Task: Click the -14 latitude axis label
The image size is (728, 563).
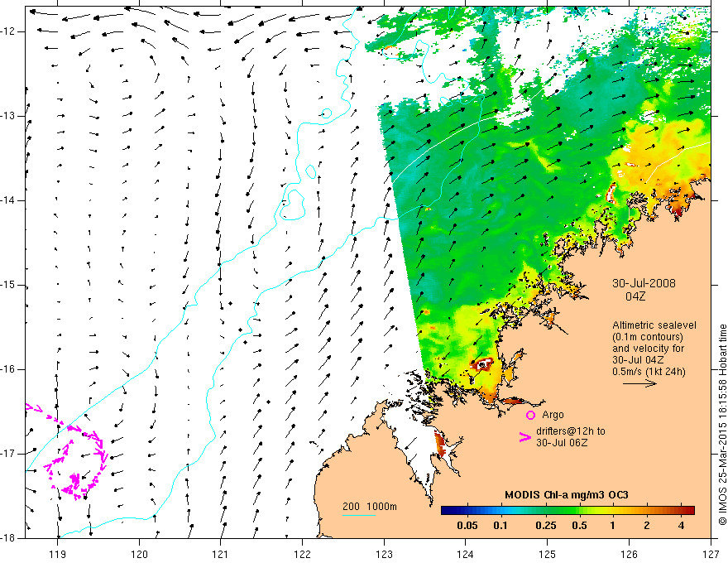Action: (x=8, y=200)
